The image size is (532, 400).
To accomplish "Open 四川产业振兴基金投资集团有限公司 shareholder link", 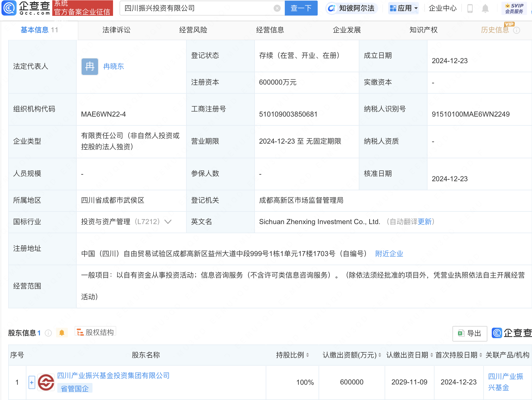I will (113, 376).
